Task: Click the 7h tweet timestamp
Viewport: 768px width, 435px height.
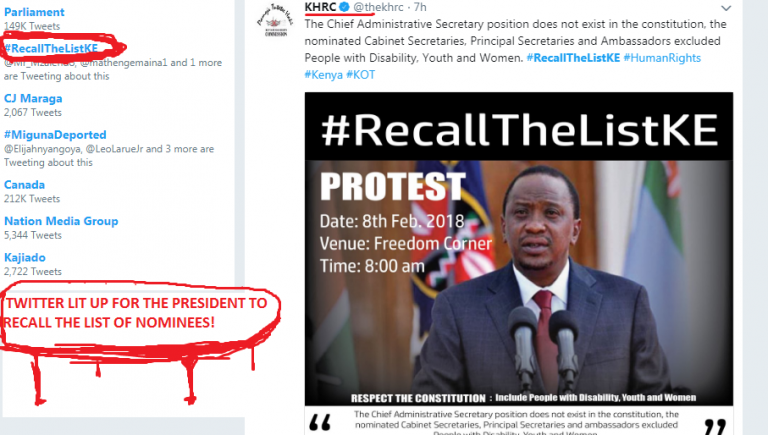Action: [x=420, y=7]
